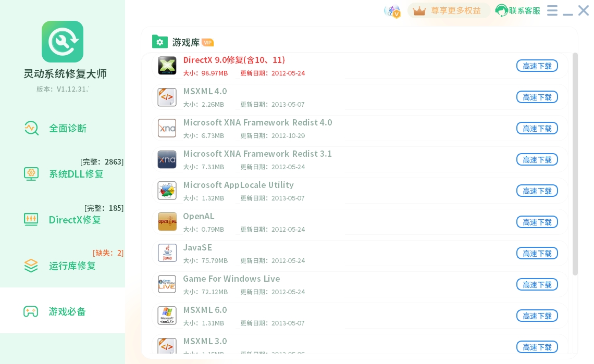This screenshot has height=364, width=594.
Task: Open the 全面诊断 diagnosis icon
Action: pos(31,129)
